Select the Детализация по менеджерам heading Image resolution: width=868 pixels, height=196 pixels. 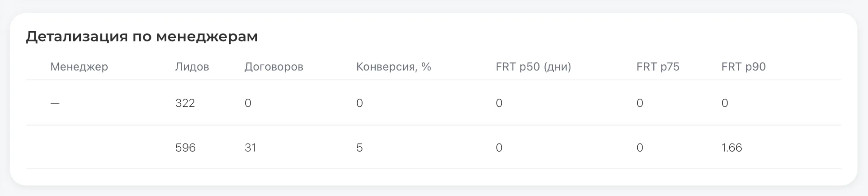(x=142, y=36)
